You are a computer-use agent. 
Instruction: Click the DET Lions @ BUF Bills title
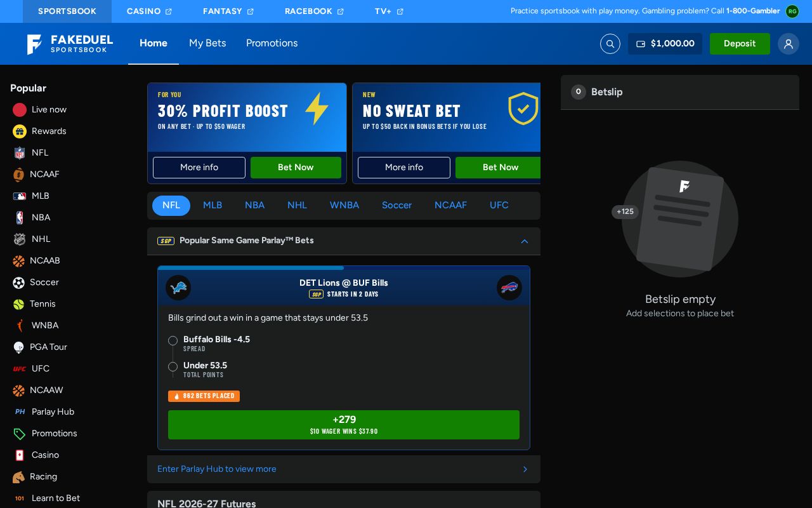[x=344, y=283]
